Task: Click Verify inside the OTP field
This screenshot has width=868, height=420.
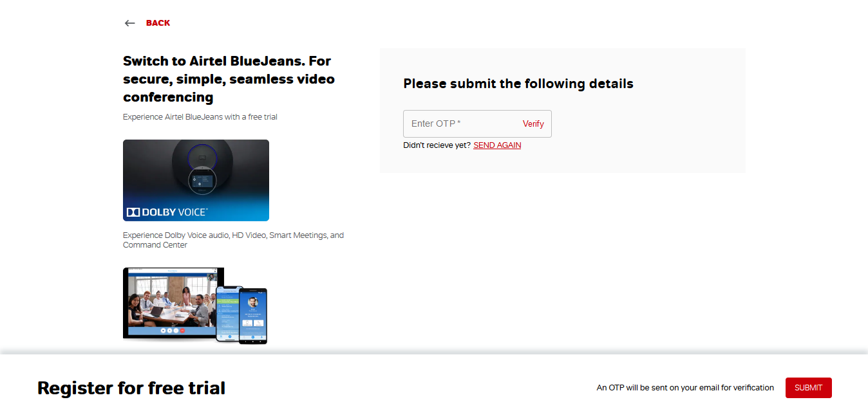Action: pos(533,123)
